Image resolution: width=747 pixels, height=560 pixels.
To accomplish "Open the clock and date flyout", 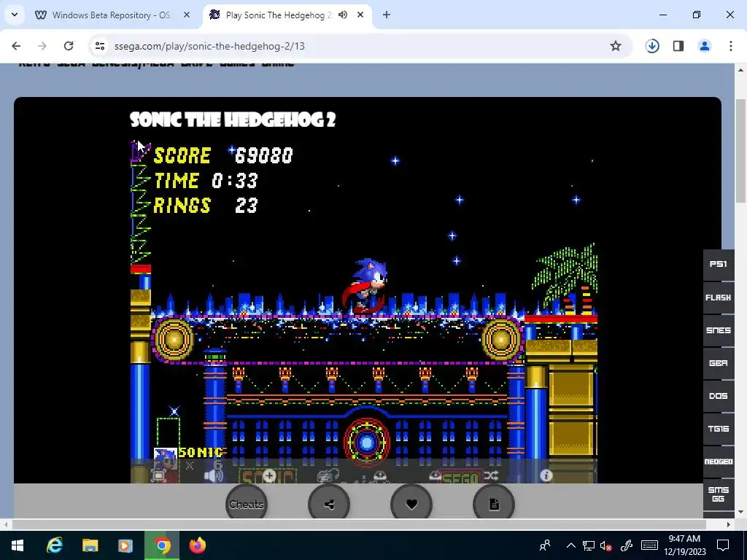I will click(684, 545).
